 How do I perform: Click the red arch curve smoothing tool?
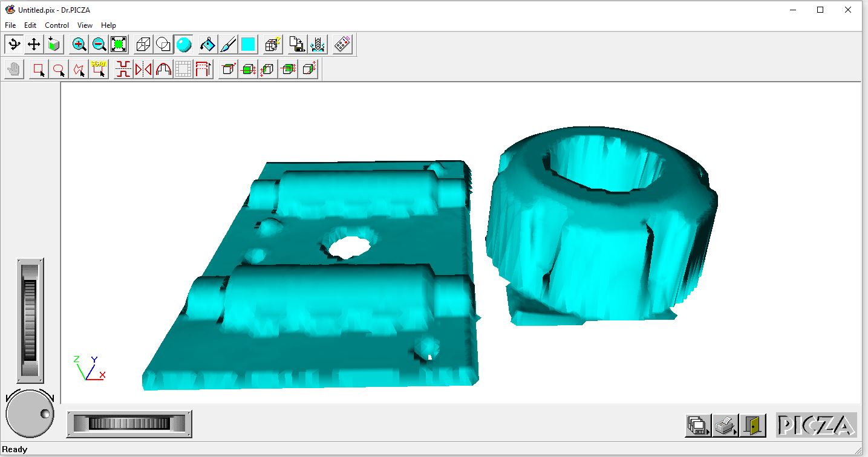tap(163, 70)
